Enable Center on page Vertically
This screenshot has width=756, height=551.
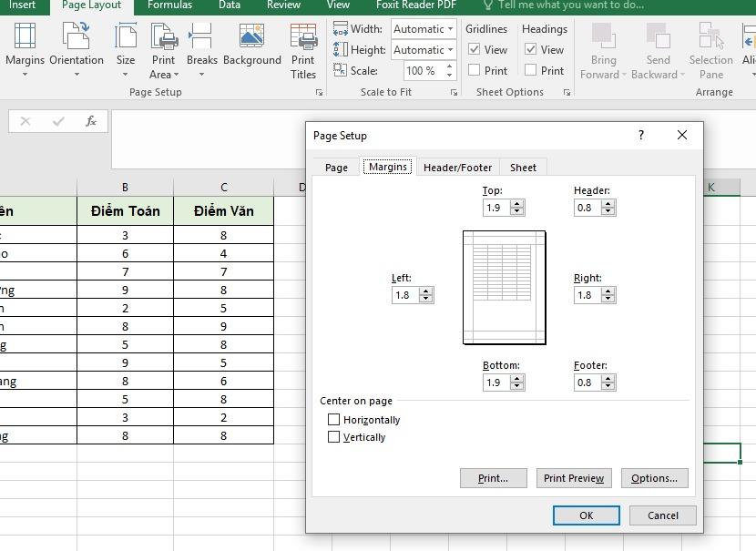[x=334, y=437]
